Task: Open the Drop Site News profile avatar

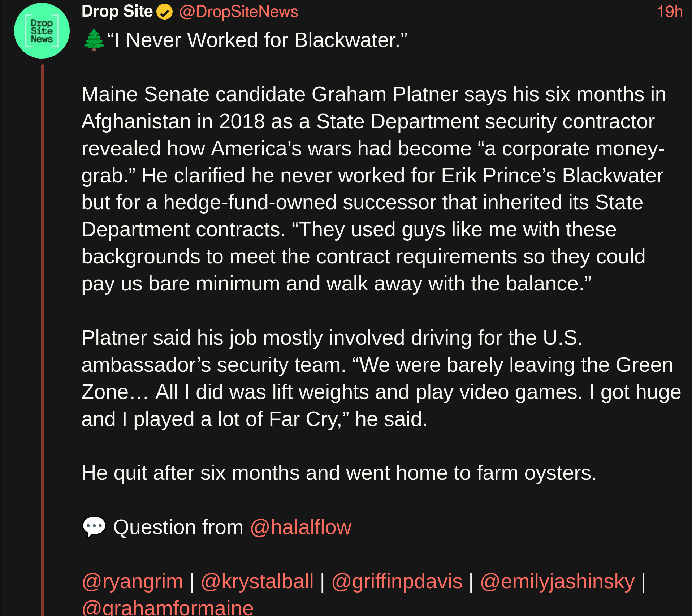Action: (x=42, y=31)
